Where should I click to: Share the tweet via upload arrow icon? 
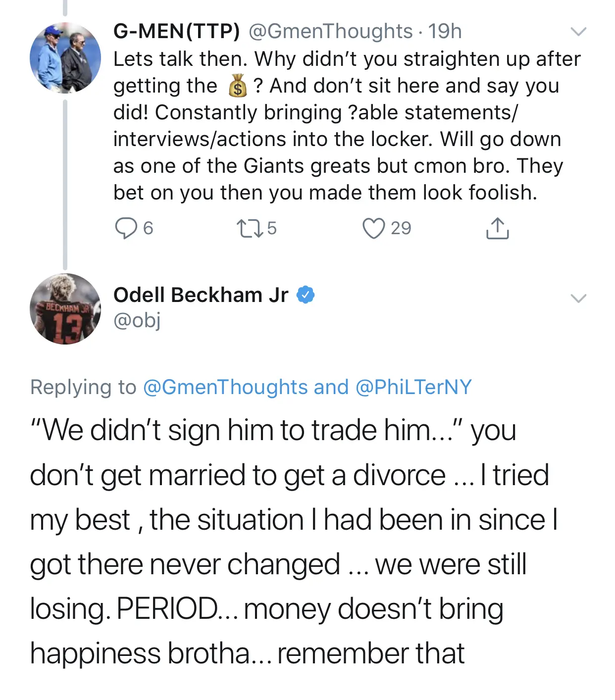tap(497, 228)
